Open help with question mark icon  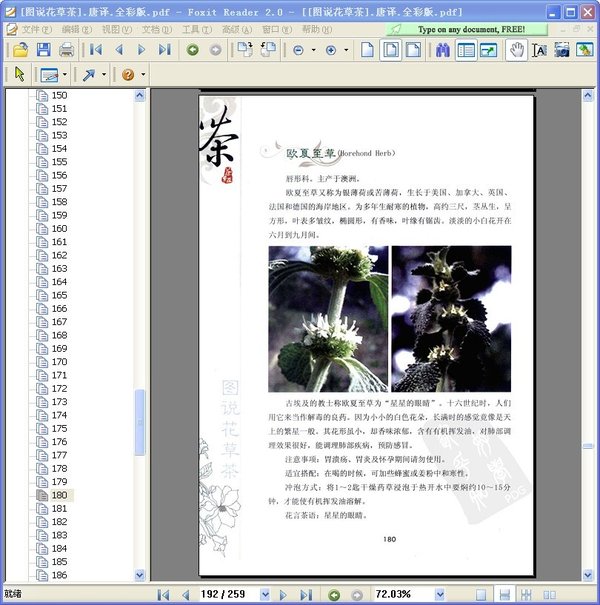128,74
